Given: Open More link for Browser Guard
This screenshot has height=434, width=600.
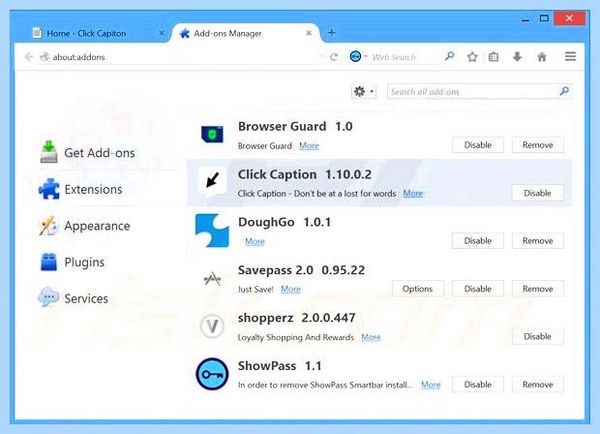Looking at the screenshot, I should [x=309, y=146].
